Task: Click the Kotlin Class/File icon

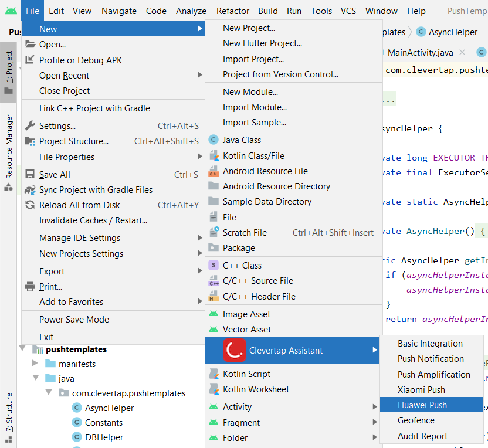Action: (x=214, y=155)
